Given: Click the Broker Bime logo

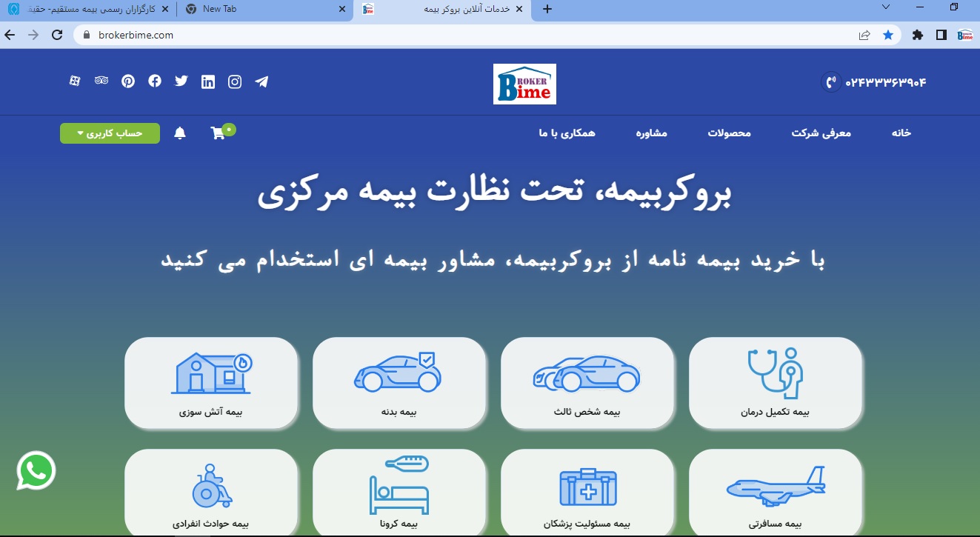Looking at the screenshot, I should [524, 84].
